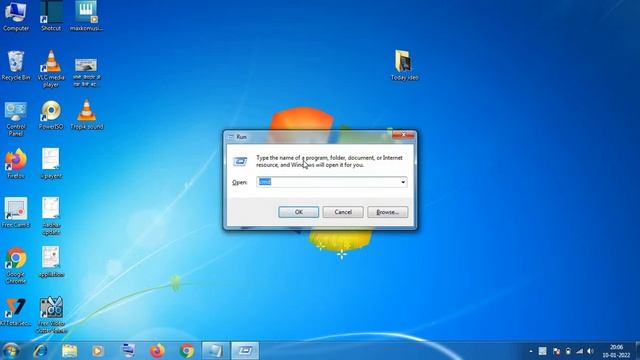Select the Firefox desktop shortcut
The image size is (640, 360).
tap(16, 164)
